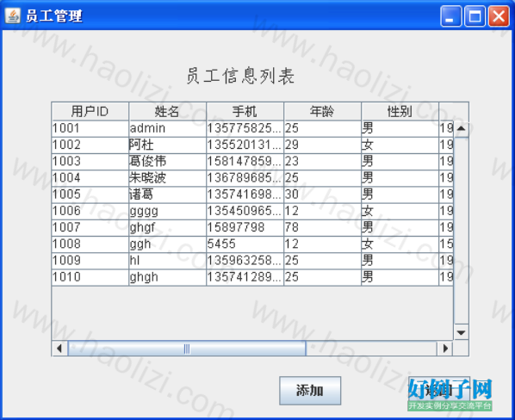Select the cell with ID 1005
The width and height of the screenshot is (515, 420).
click(90, 195)
